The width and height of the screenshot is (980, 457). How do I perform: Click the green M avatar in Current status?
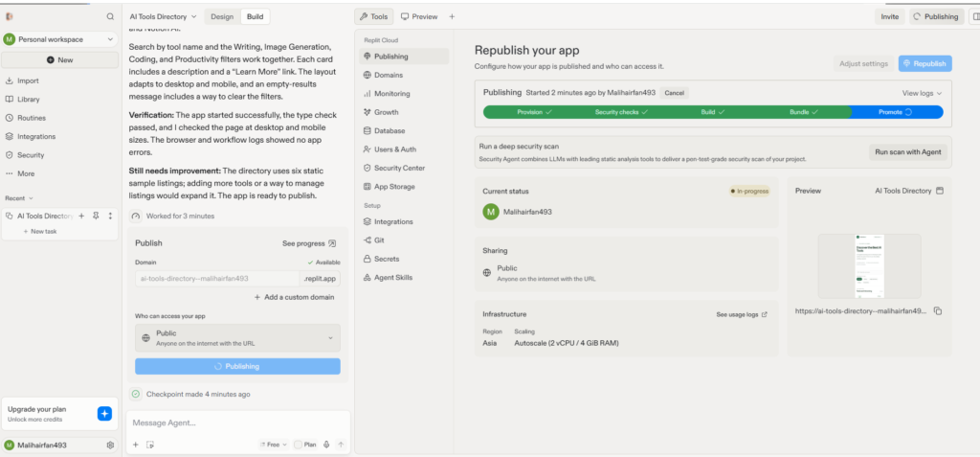(491, 212)
